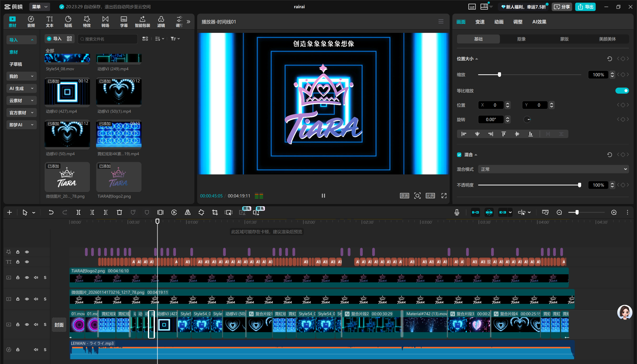Viewport: 637px width, 364px height.
Task: Open the 混合模式 blend mode dropdown
Action: pyautogui.click(x=553, y=169)
